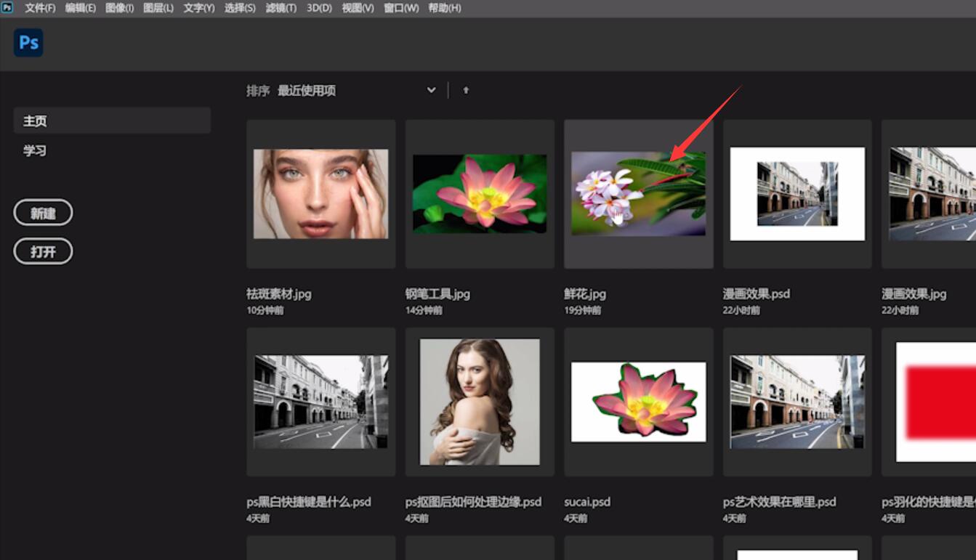
Task: Open the 祛斑素材.jpg face thumbnail
Action: 320,194
